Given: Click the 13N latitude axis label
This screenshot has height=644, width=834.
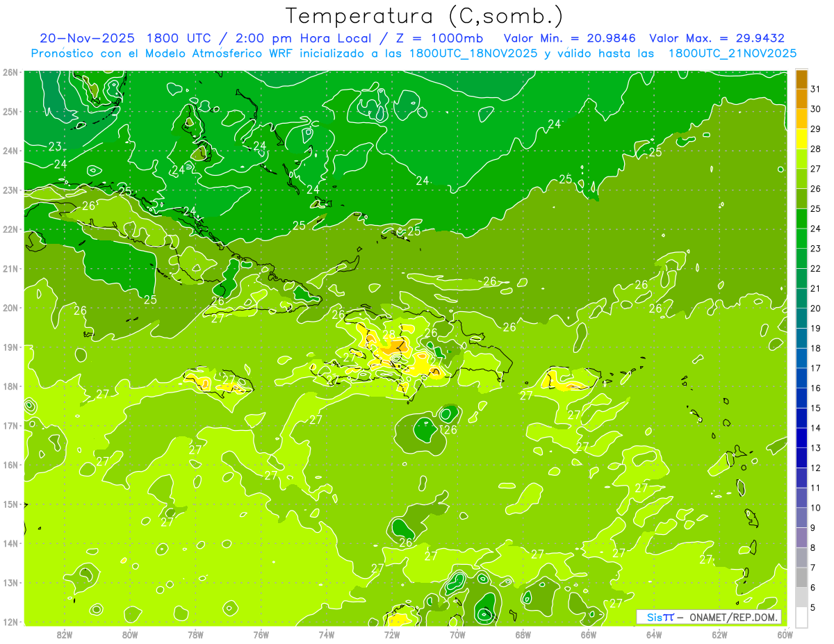Looking at the screenshot, I should (x=10, y=582).
